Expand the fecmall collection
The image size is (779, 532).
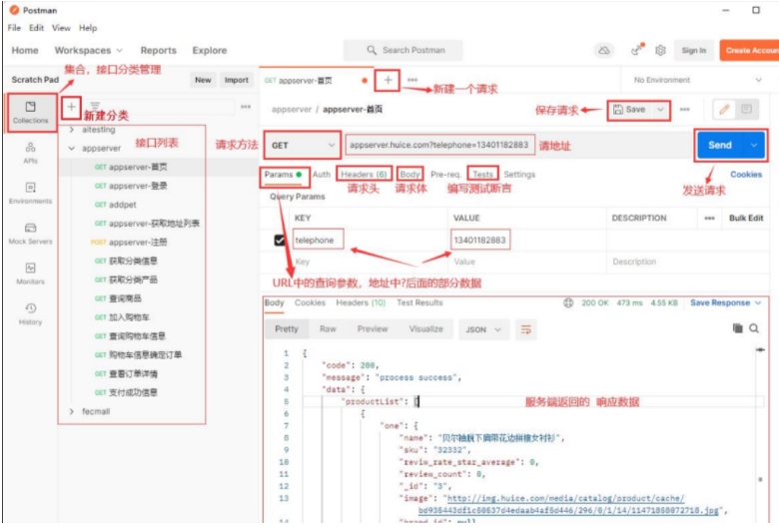point(72,411)
